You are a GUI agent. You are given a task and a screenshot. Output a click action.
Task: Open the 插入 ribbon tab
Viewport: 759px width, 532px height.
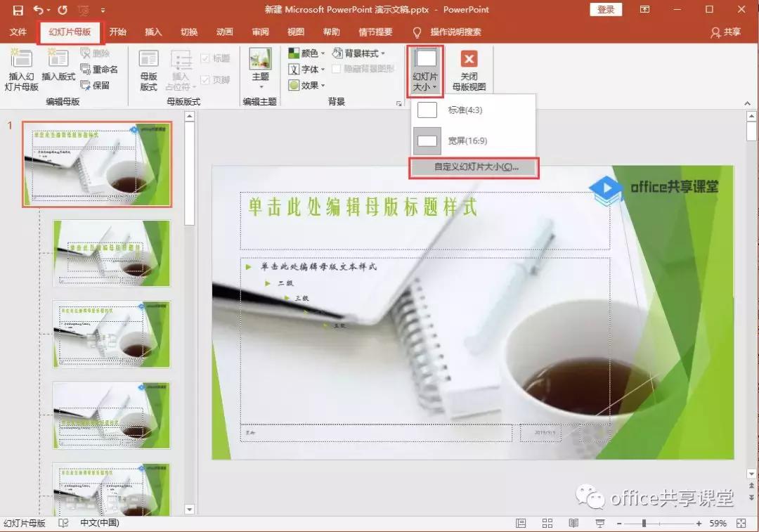[153, 32]
